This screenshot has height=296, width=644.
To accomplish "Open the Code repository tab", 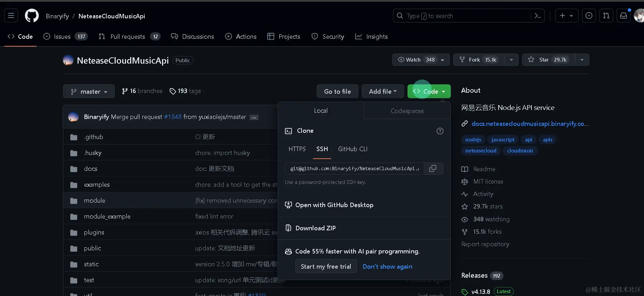I will click(20, 37).
